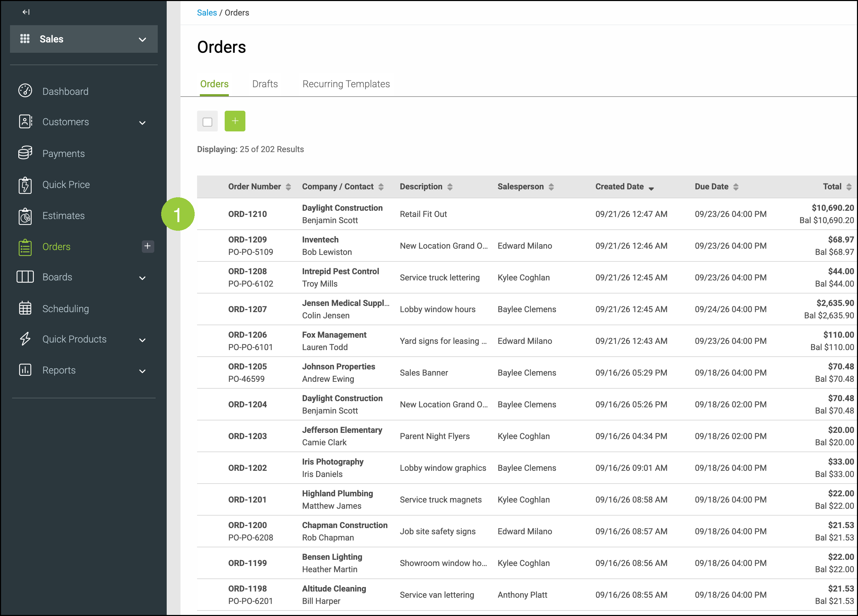Viewport: 858px width, 616px height.
Task: Click the Reports bar chart icon
Action: (25, 370)
